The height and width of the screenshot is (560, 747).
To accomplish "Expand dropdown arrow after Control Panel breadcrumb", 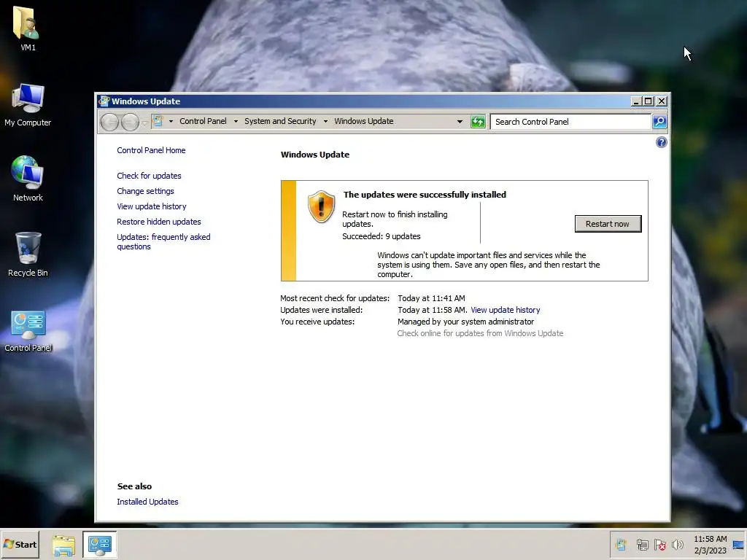I will point(236,122).
